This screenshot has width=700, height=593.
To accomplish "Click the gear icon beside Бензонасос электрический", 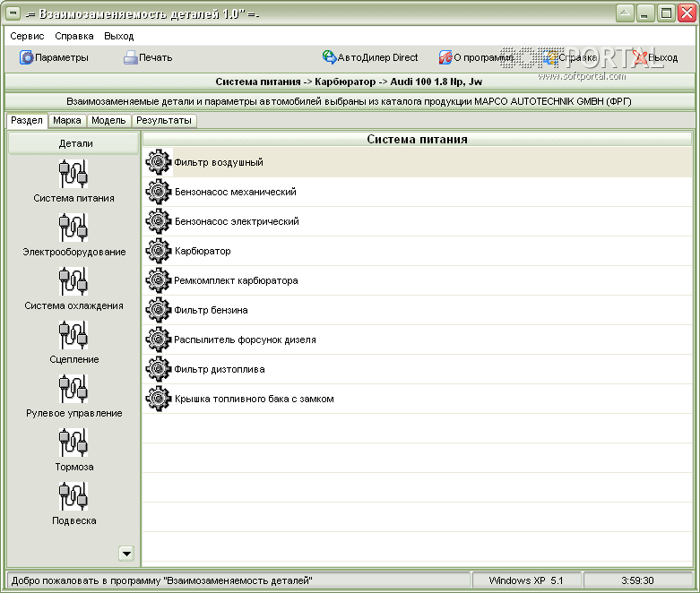I will (x=159, y=221).
